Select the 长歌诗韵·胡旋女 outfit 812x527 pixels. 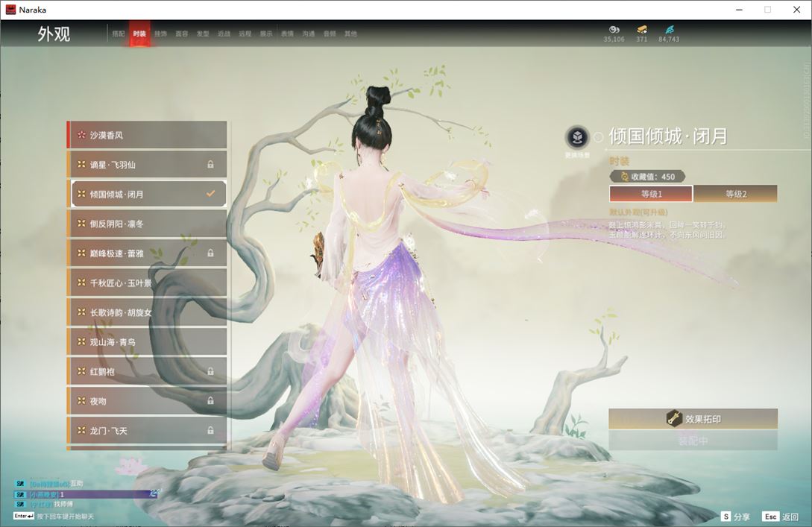click(x=147, y=312)
